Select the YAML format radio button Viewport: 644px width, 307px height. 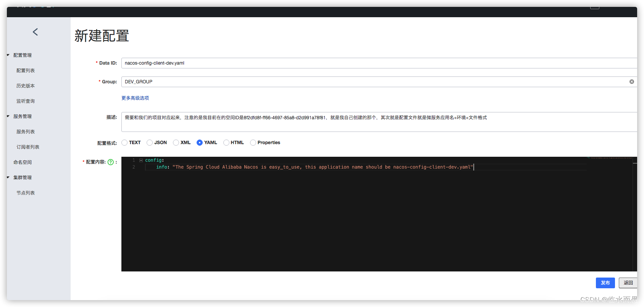(200, 143)
